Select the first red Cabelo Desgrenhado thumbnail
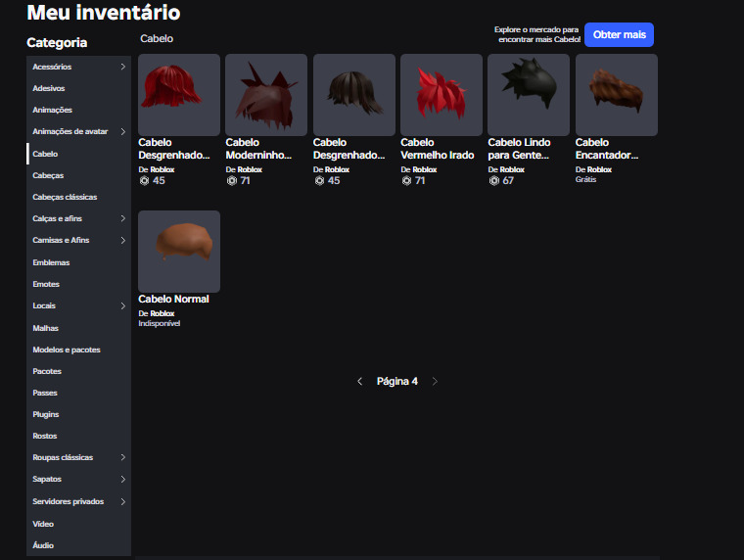 179,94
